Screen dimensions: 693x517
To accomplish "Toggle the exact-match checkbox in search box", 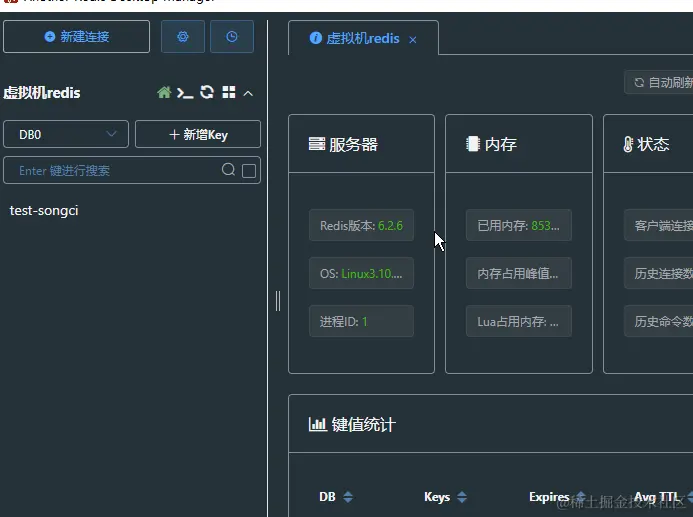I will (249, 171).
